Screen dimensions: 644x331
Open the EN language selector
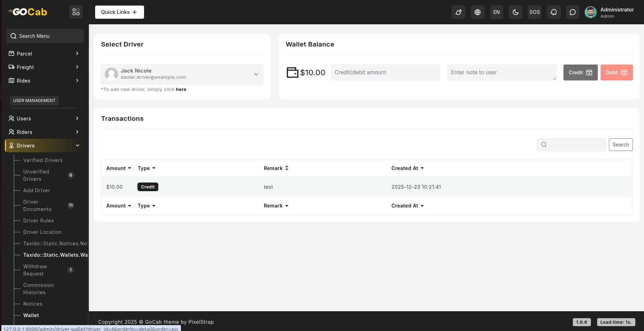[496, 12]
